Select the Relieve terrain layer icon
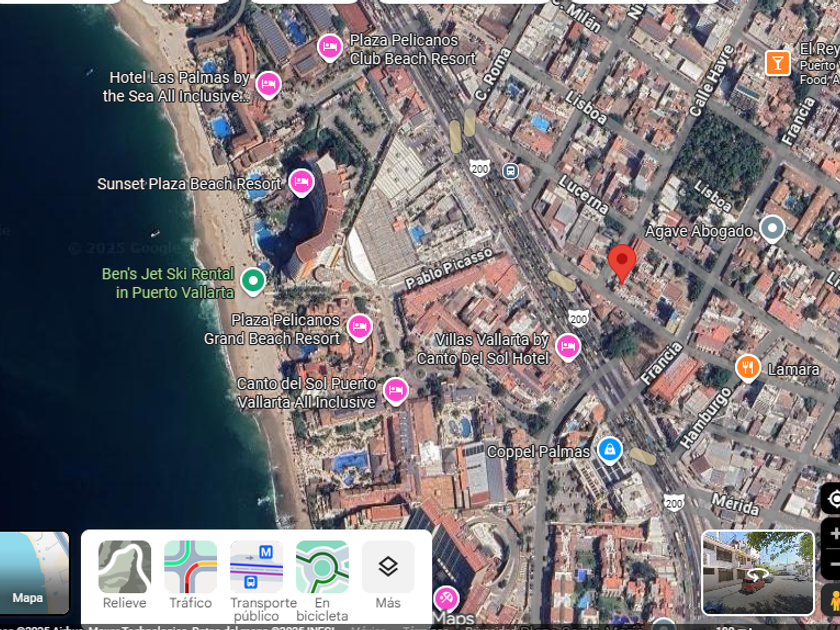The image size is (840, 630). [124, 567]
